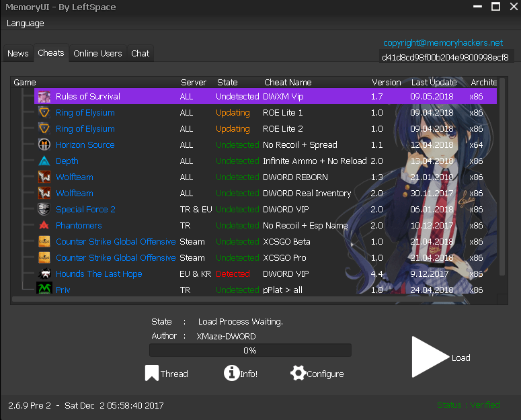Click the Load play triangle
Image resolution: width=521 pixels, height=420 pixels.
[430, 357]
